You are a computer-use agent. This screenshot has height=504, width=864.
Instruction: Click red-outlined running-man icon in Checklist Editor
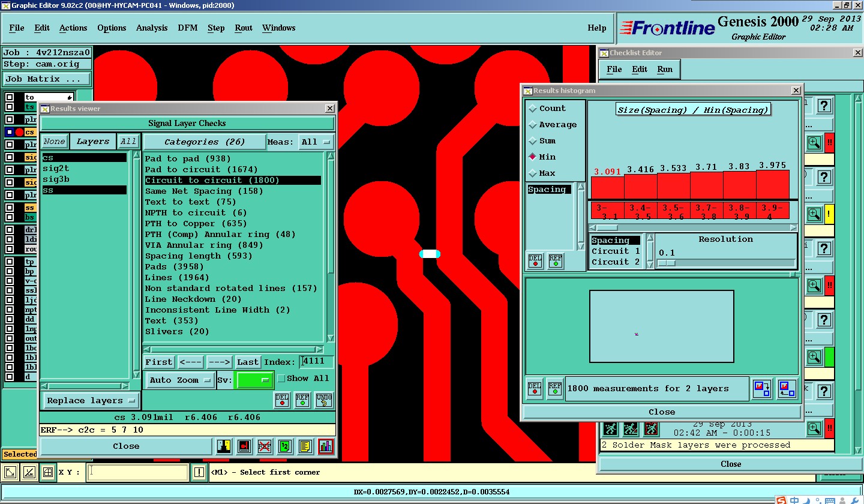[651, 428]
